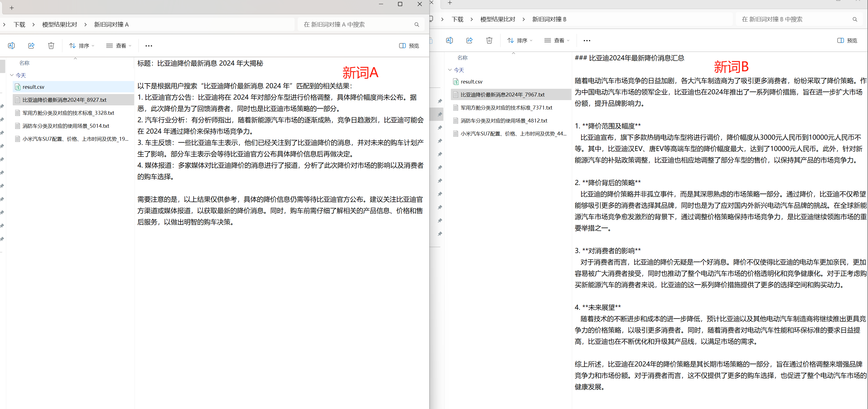Click the rename icon in window A toolbar
868x409 pixels.
point(11,45)
